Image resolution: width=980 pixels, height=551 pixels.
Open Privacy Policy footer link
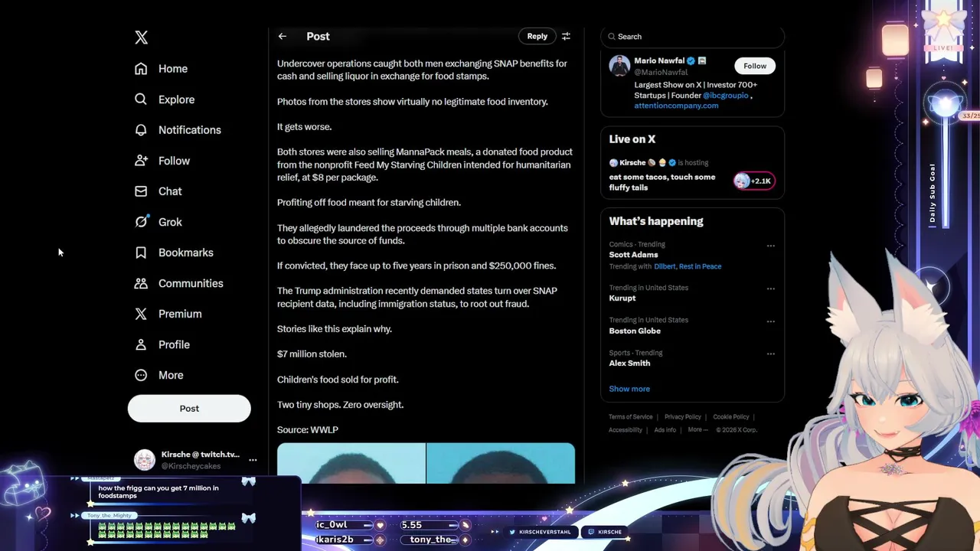coord(683,417)
